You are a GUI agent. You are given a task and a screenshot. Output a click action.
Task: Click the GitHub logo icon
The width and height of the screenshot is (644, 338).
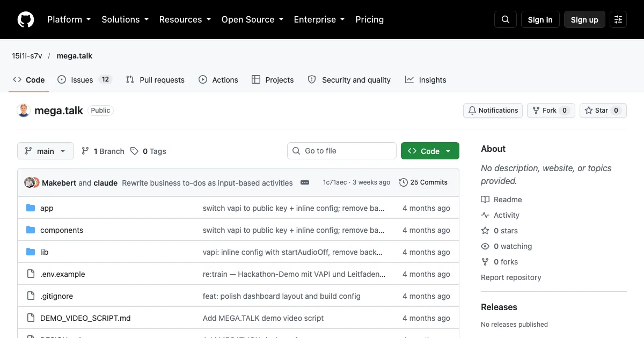tap(26, 19)
